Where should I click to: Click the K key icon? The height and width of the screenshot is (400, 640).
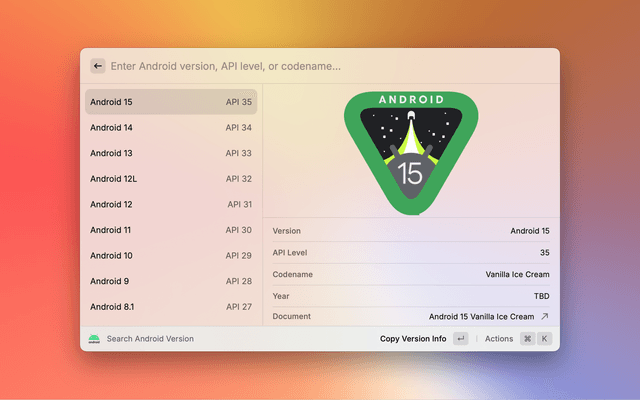point(545,339)
